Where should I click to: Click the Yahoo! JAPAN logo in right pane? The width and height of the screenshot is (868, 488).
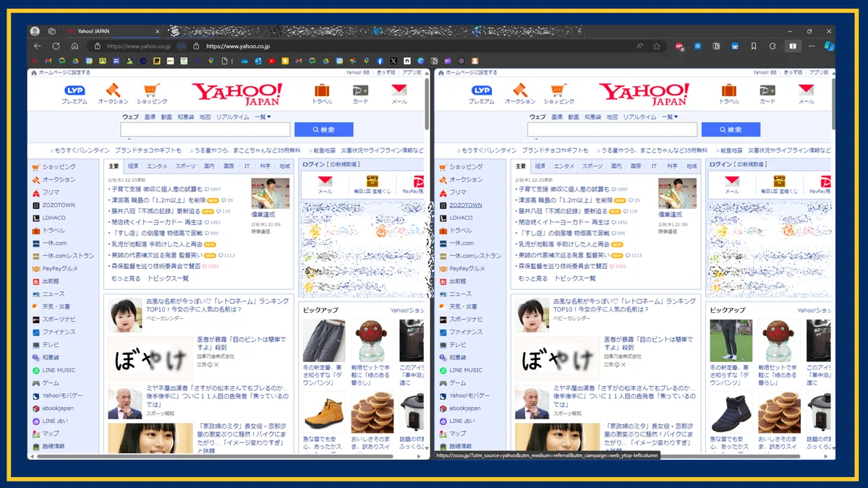click(644, 94)
